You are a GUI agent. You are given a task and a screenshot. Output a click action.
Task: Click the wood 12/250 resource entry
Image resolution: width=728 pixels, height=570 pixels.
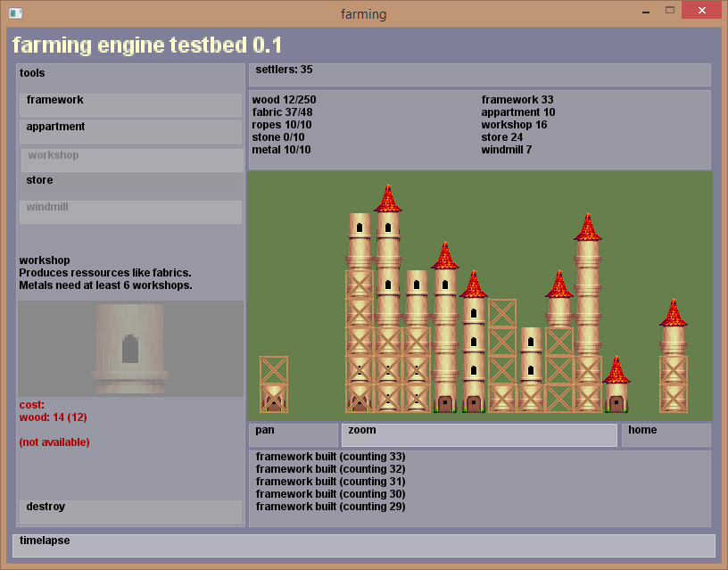(285, 100)
